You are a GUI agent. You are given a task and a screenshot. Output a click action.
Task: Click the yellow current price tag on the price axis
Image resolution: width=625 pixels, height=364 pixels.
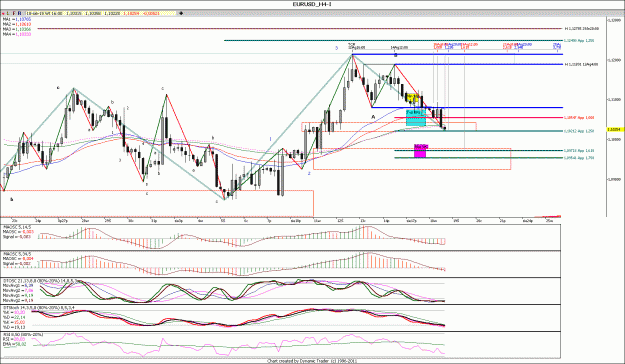point(615,130)
